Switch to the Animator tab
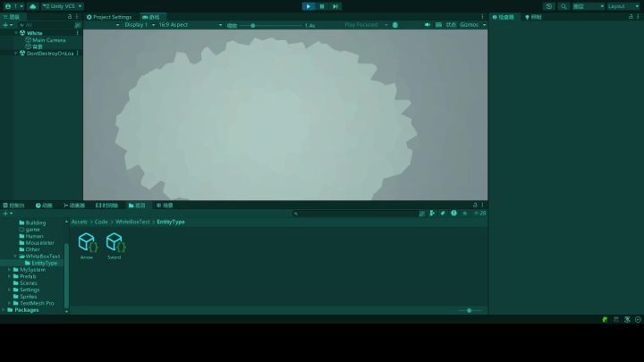Screen dimensions: 644x362 pyautogui.click(x=74, y=206)
